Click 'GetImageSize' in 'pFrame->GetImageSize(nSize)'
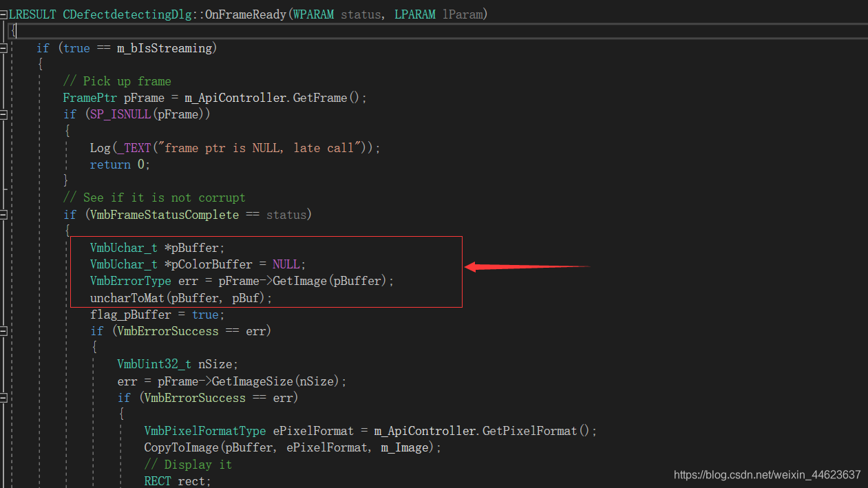This screenshot has width=868, height=488. point(252,381)
